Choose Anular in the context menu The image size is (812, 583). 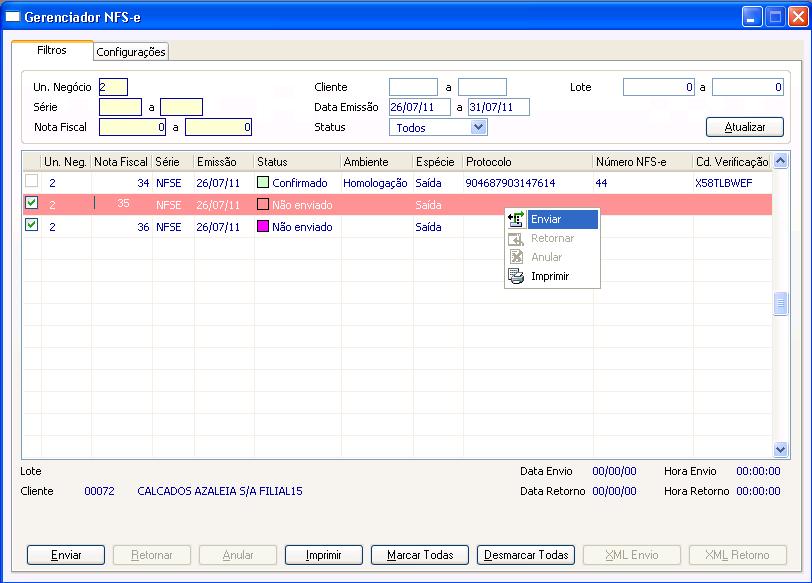pos(552,257)
